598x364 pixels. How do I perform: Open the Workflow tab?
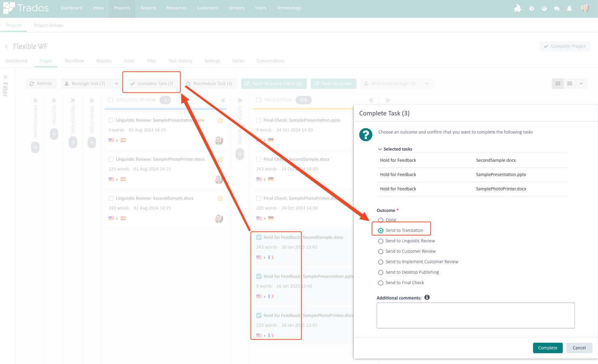point(74,61)
